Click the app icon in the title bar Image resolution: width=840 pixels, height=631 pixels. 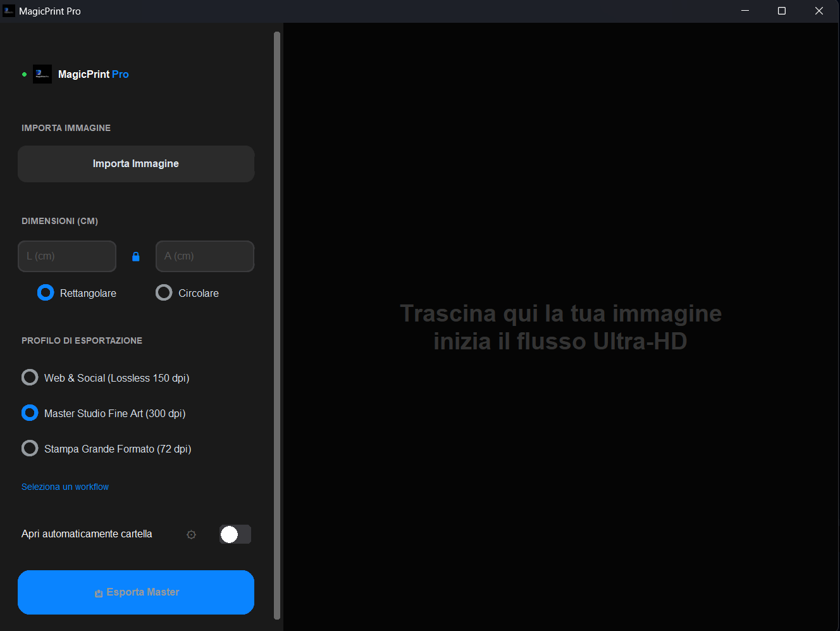tap(9, 11)
